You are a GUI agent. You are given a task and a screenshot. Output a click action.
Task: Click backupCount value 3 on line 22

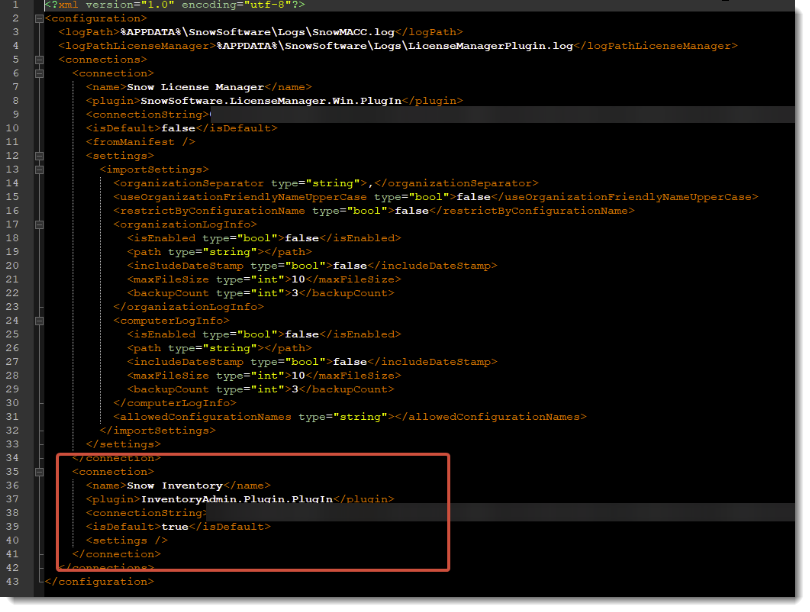pos(295,293)
